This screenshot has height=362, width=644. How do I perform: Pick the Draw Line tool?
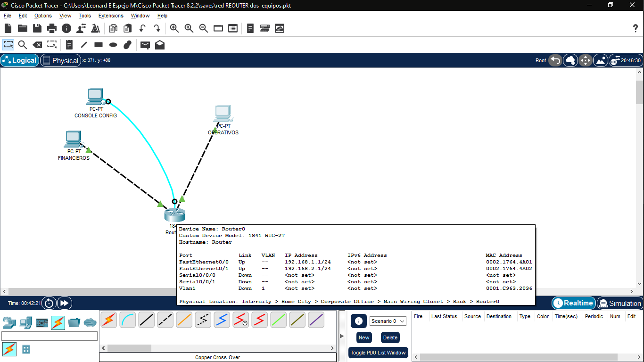84,45
